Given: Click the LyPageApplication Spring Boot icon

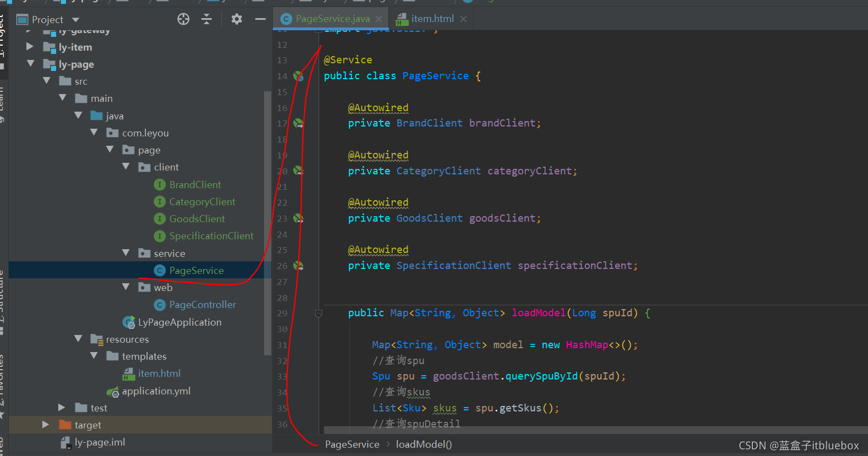Looking at the screenshot, I should coord(129,322).
